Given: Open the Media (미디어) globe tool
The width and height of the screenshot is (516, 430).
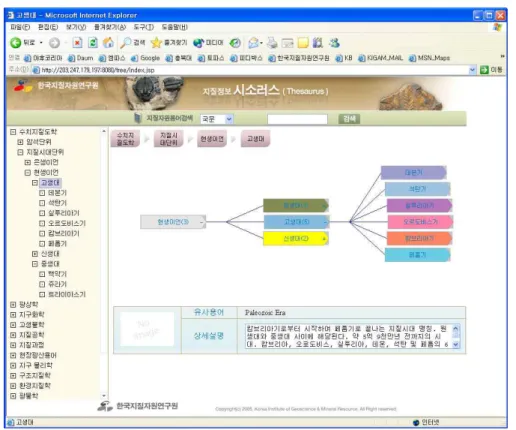Looking at the screenshot, I should click(x=208, y=43).
